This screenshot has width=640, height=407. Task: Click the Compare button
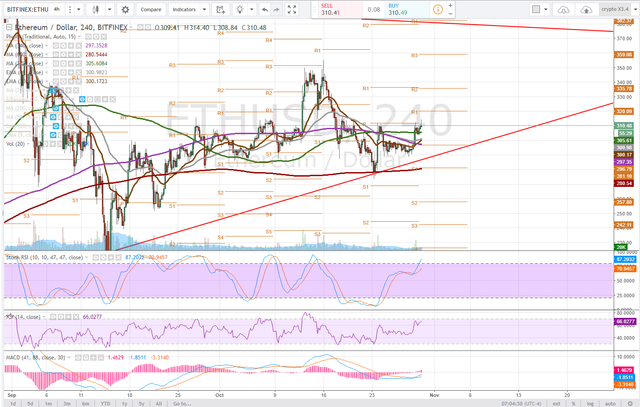coord(151,9)
